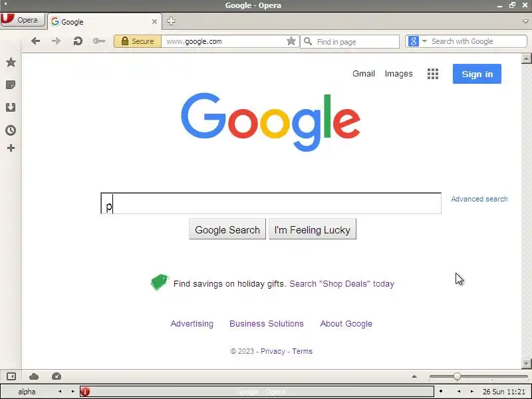Open the Gmail link
Screen dimensions: 532x399
click(363, 74)
